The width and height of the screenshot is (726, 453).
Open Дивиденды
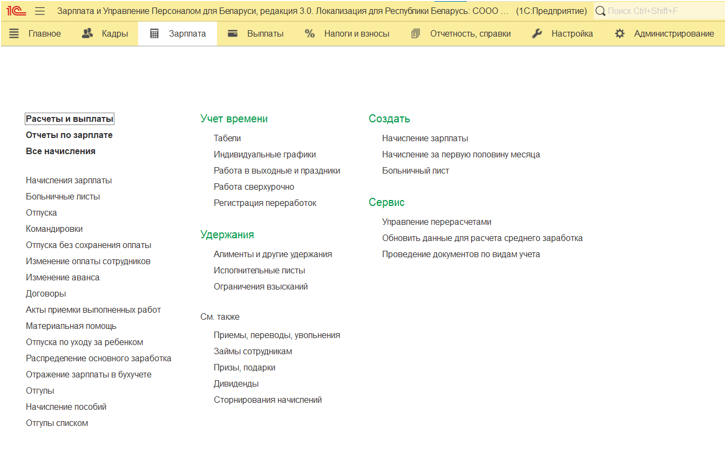click(236, 384)
